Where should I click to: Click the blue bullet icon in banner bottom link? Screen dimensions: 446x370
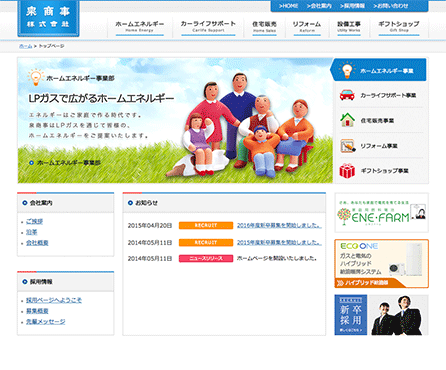(x=31, y=163)
